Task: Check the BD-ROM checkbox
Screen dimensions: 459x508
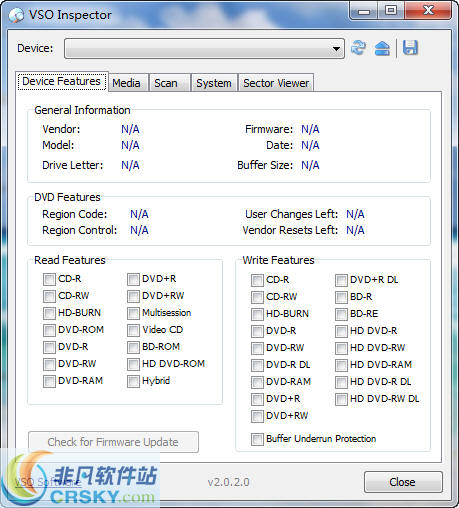Action: (133, 347)
